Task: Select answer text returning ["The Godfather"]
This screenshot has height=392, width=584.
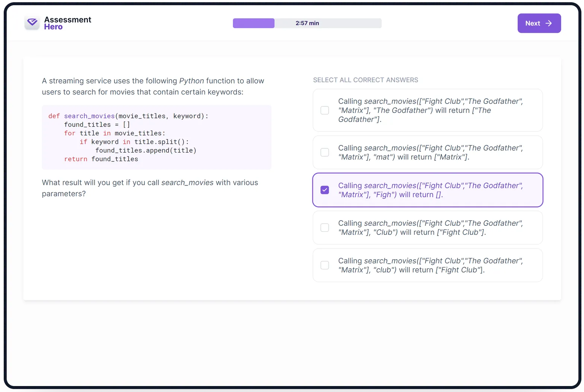Action: (431, 110)
